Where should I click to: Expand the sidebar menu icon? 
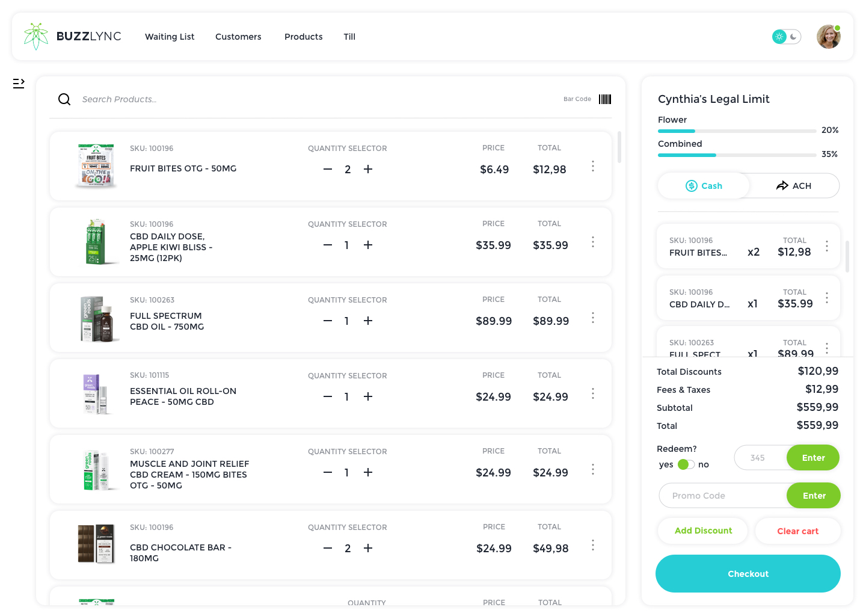coord(19,83)
